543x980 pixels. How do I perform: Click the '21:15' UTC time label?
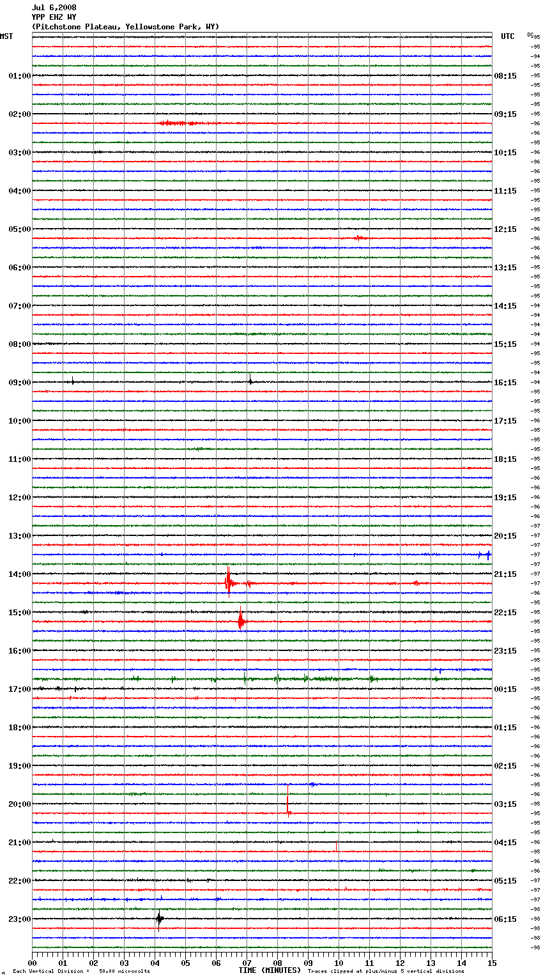click(505, 574)
